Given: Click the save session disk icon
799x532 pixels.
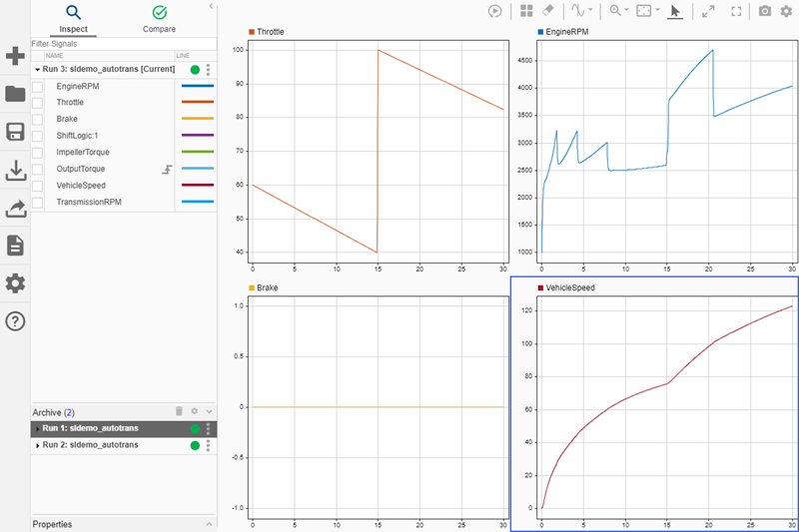Looking at the screenshot, I should click(15, 133).
